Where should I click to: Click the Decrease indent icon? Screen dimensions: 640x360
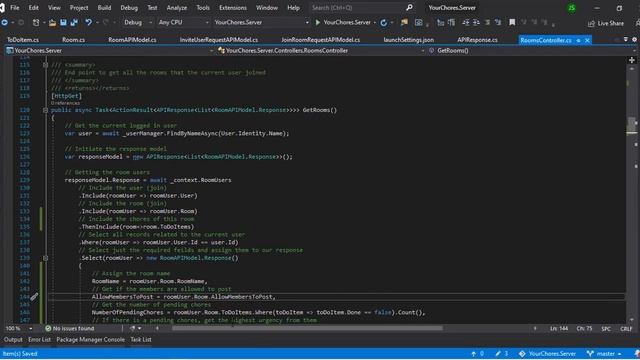[465, 22]
